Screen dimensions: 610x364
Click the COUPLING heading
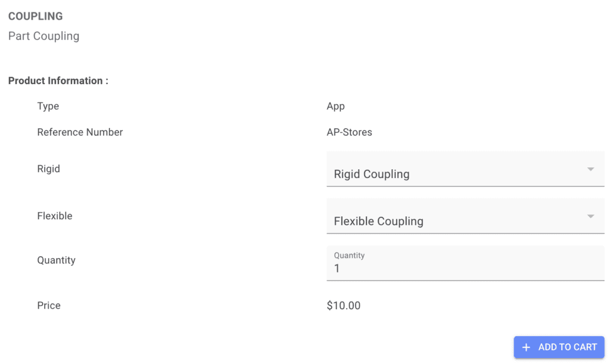(x=35, y=16)
